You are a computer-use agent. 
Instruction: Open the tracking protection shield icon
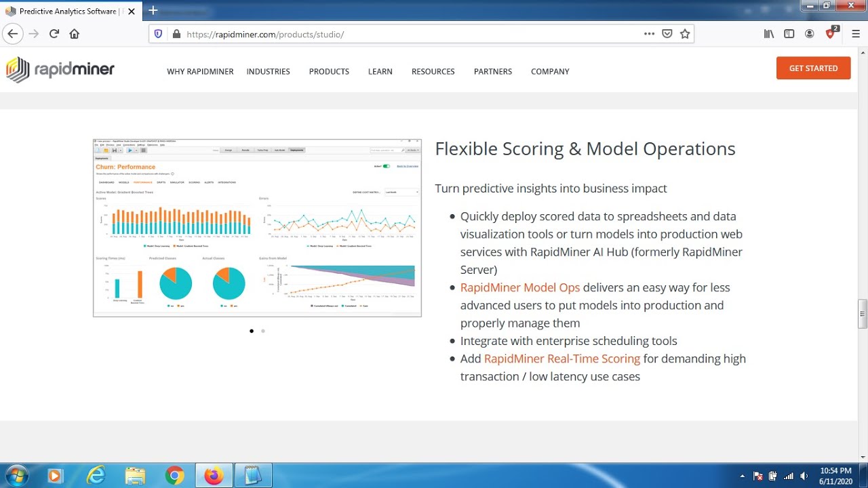coord(158,34)
